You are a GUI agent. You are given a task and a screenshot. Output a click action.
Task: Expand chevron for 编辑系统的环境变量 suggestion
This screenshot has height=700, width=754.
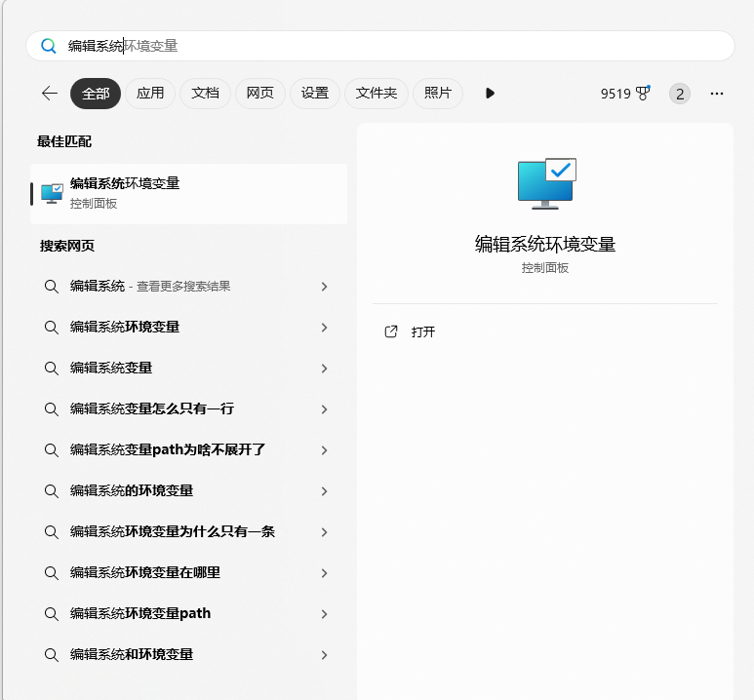click(x=324, y=491)
